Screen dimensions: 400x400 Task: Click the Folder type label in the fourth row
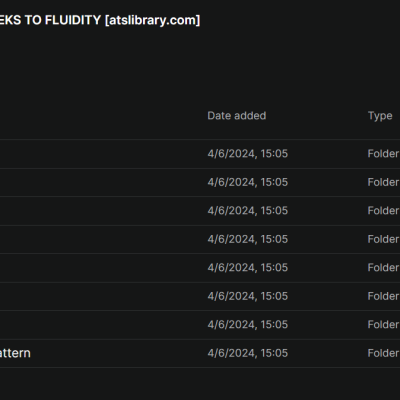(383, 239)
